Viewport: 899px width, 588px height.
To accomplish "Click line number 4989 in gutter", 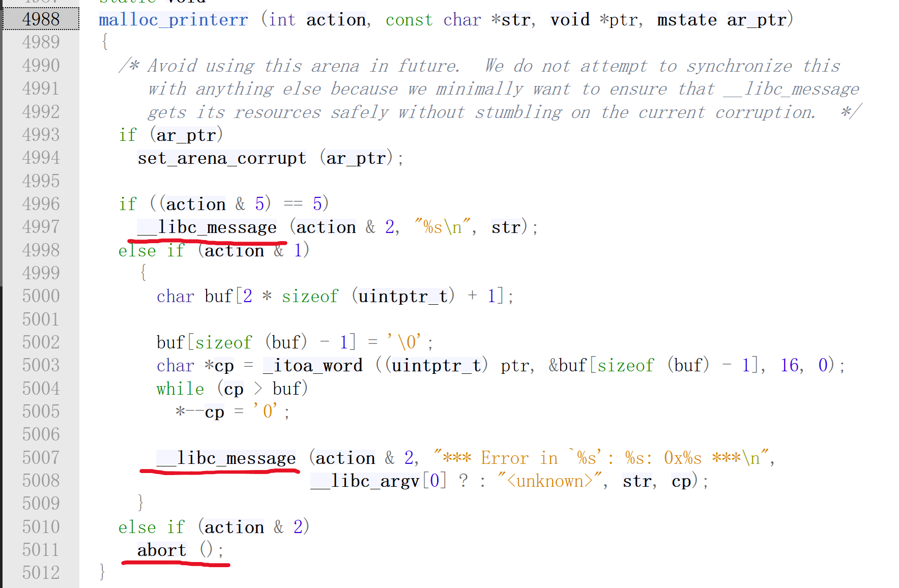I will [41, 42].
